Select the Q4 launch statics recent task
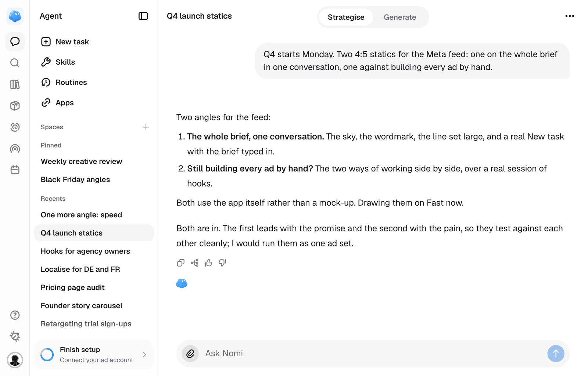Screen dimensions: 588x376 pos(94,233)
